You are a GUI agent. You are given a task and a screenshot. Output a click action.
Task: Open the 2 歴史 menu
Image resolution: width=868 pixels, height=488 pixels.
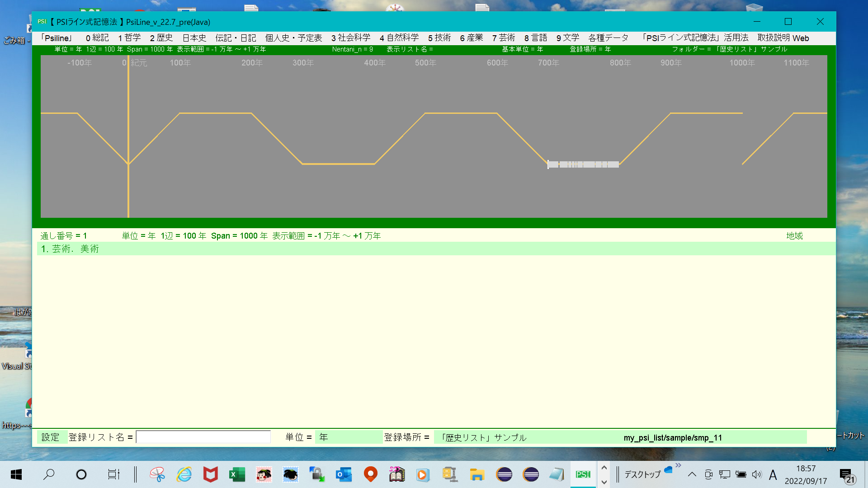161,38
